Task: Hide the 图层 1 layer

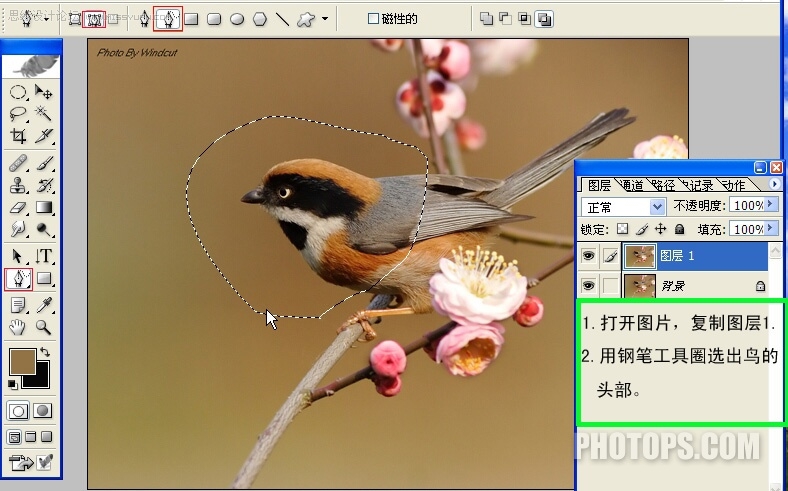Action: pyautogui.click(x=588, y=256)
